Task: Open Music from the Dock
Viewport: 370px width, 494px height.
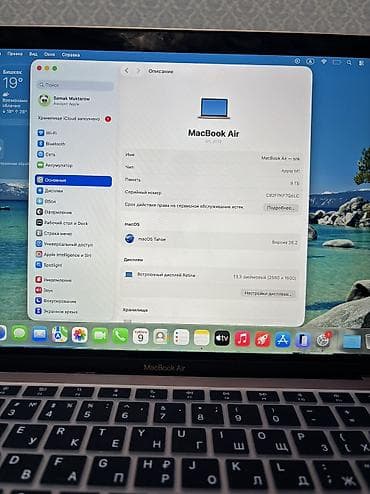Action: pyautogui.click(x=242, y=339)
